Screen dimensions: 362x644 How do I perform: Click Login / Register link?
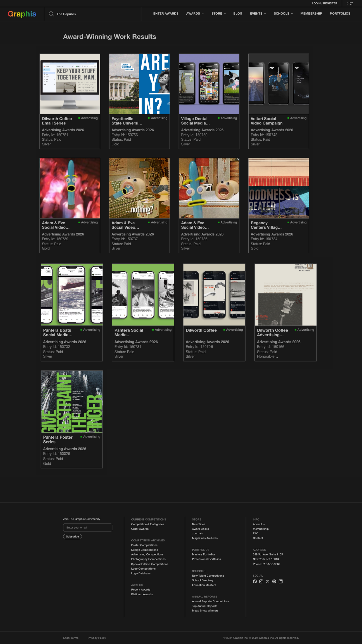coord(324,3)
